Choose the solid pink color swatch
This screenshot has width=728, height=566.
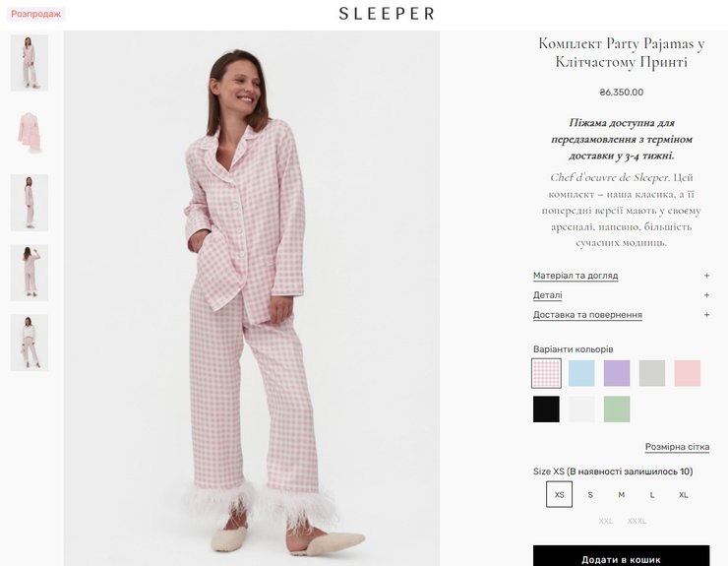pos(688,373)
